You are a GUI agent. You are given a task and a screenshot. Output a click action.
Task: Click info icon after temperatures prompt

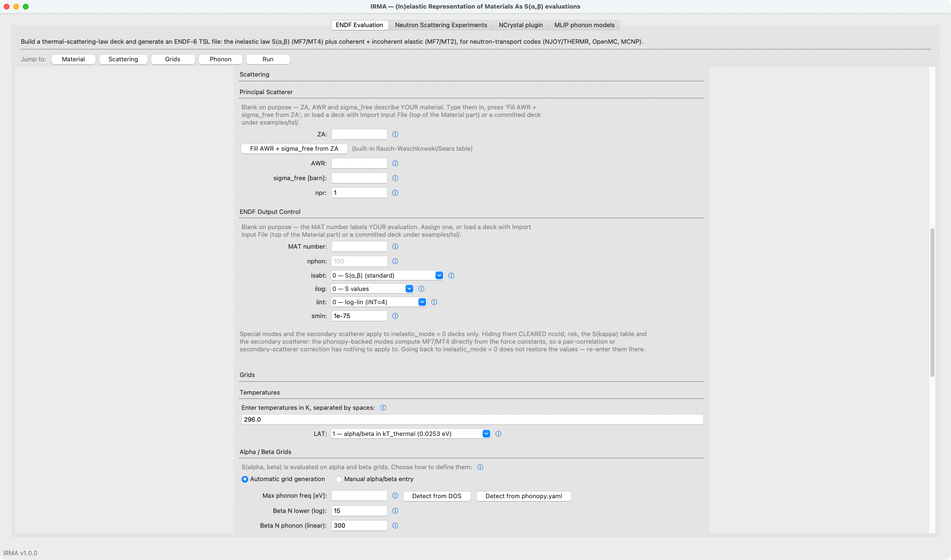[383, 408]
